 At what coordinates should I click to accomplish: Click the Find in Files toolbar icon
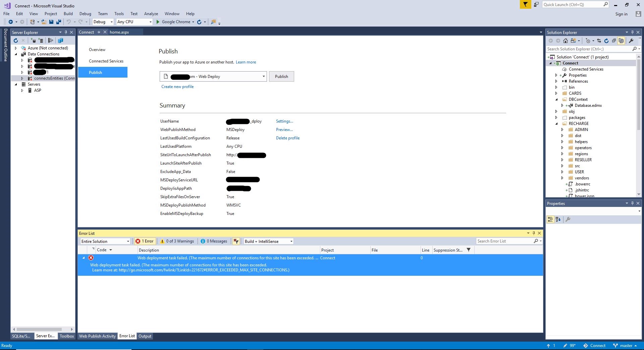pyautogui.click(x=213, y=22)
